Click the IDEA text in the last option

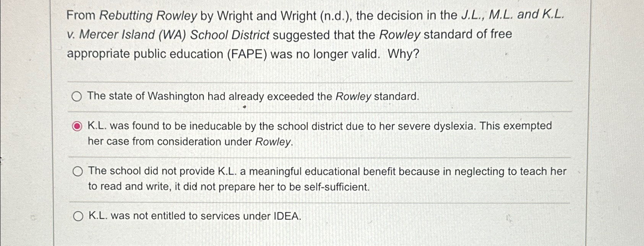[x=287, y=217]
